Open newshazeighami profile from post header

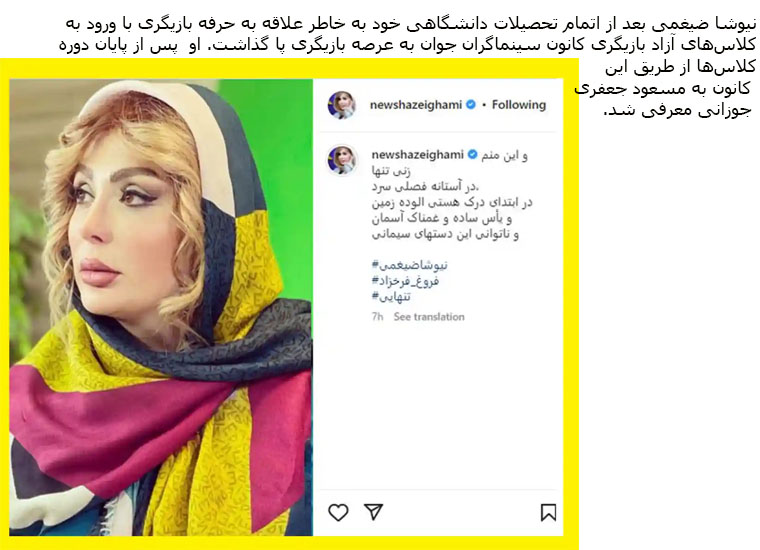(415, 105)
